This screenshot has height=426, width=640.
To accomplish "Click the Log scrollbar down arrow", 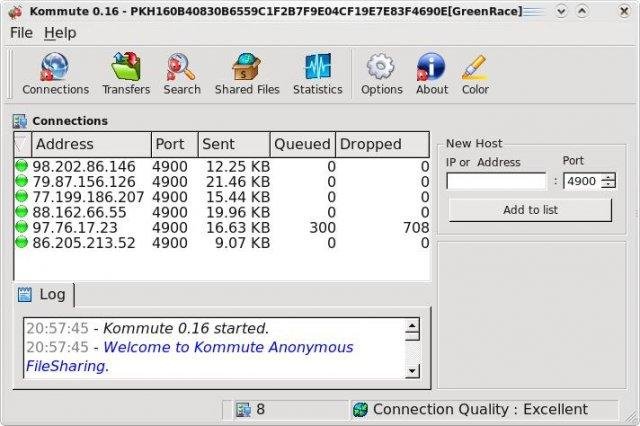I will (412, 371).
